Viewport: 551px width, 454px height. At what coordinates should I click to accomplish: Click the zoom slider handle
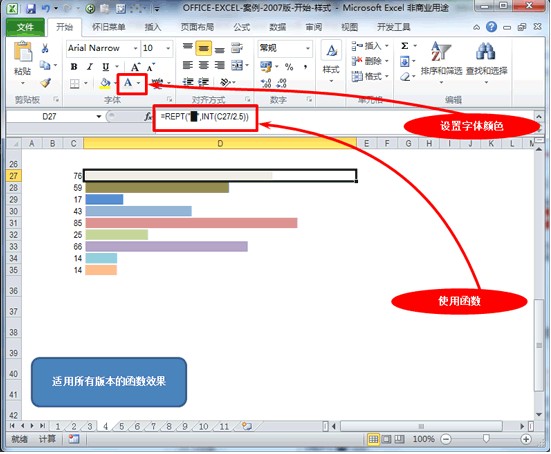486,439
